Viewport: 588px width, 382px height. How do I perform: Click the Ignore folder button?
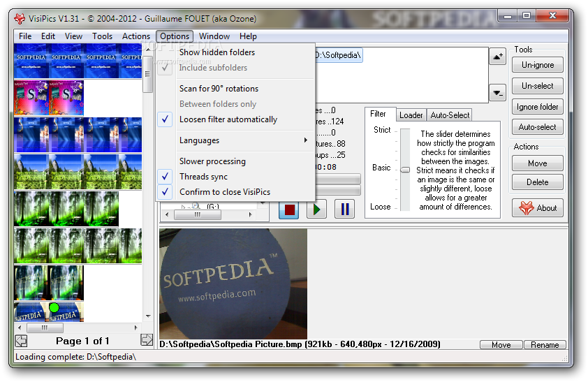pyautogui.click(x=537, y=107)
